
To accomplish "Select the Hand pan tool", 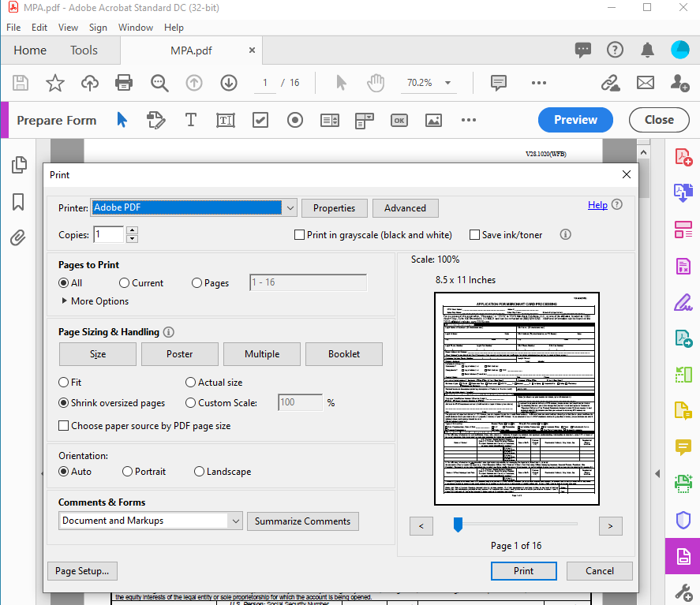I will (376, 83).
